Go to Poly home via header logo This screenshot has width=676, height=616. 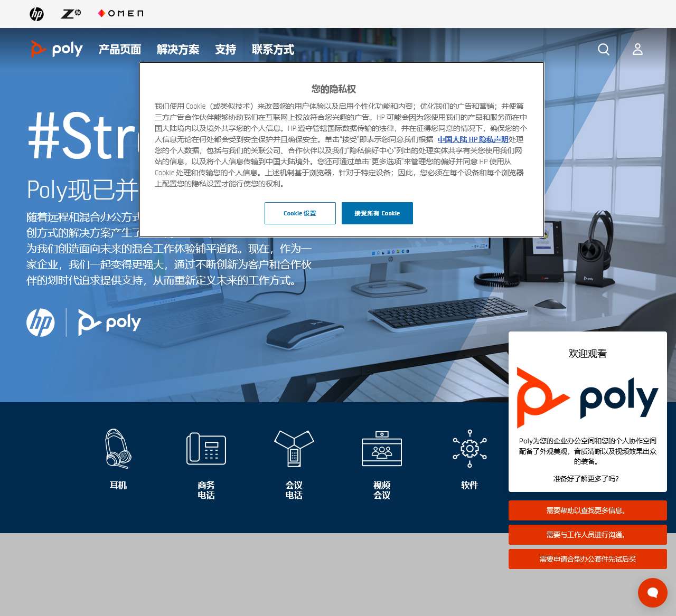coord(57,49)
